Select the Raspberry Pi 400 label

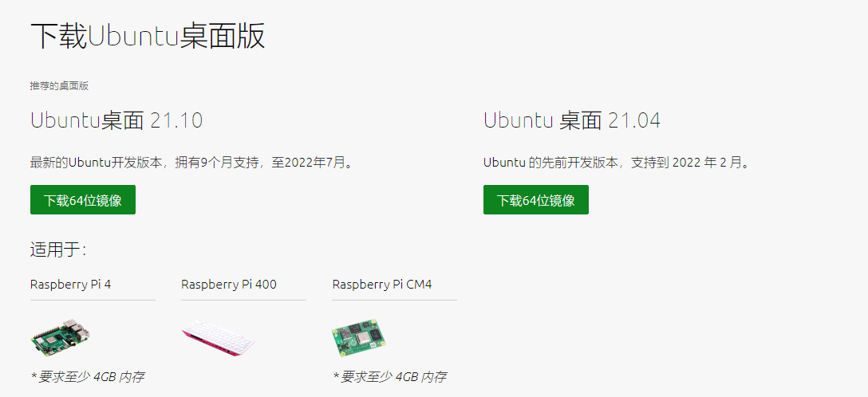(229, 285)
